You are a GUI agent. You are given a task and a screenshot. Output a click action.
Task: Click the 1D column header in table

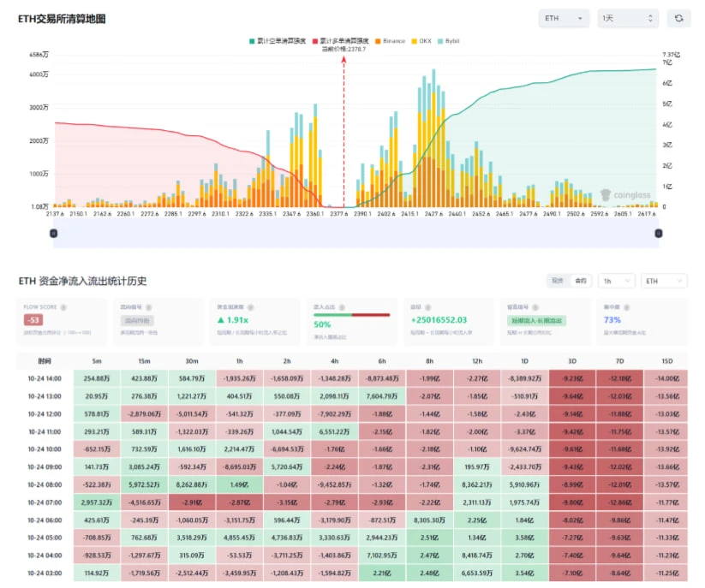(524, 361)
